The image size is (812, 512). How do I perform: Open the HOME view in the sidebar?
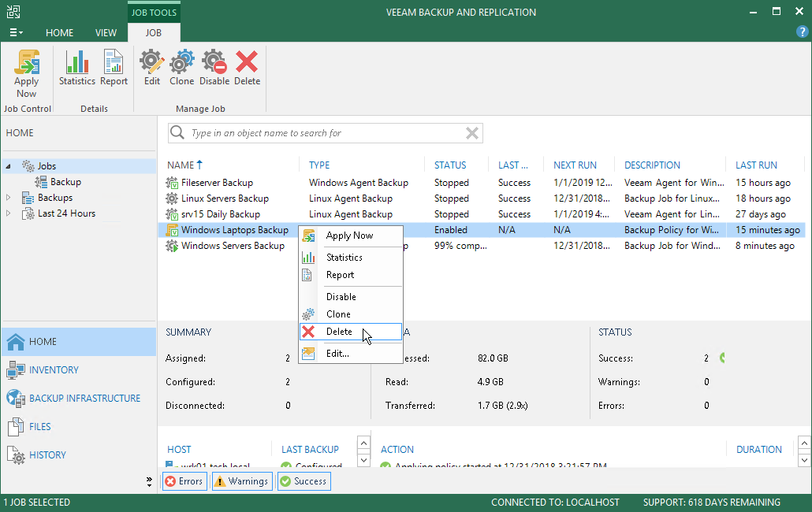tap(79, 342)
